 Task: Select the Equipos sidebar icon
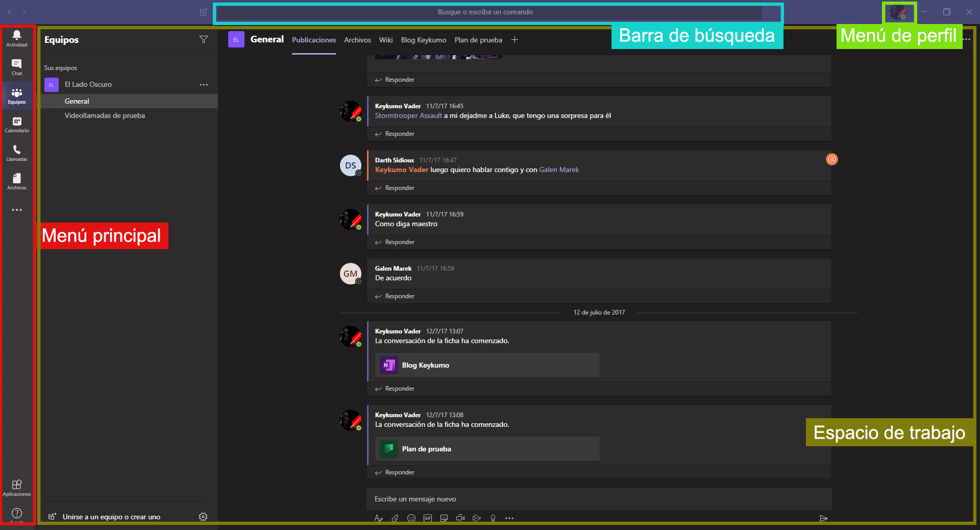click(17, 96)
